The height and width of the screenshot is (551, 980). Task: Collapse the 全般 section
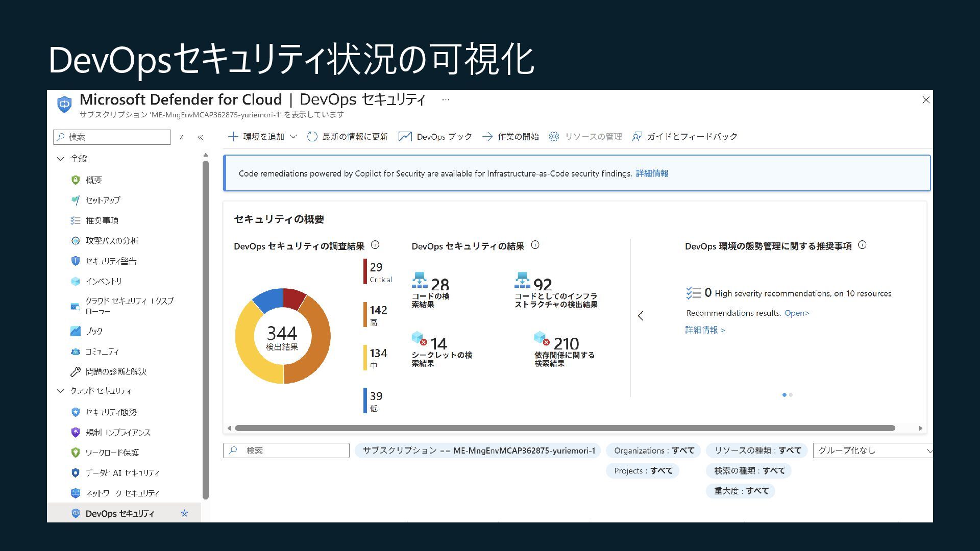tap(60, 159)
